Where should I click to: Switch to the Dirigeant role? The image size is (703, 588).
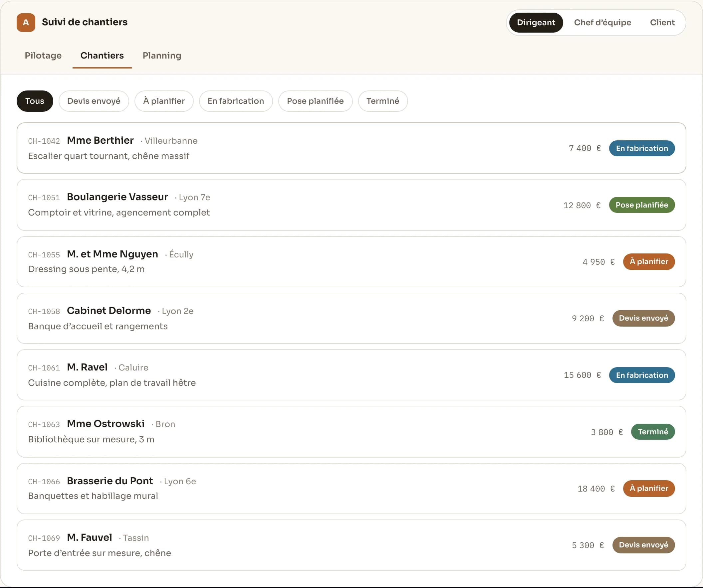pos(536,22)
